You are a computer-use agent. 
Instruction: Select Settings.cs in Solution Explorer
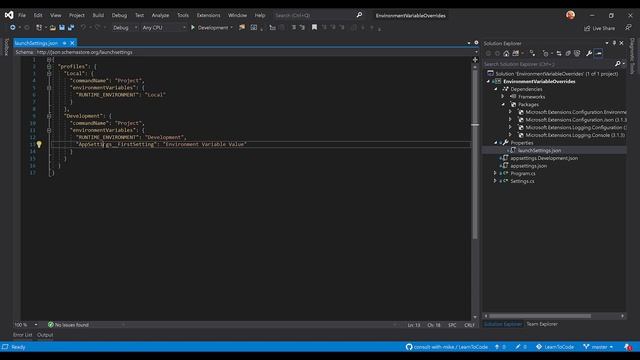(x=522, y=181)
